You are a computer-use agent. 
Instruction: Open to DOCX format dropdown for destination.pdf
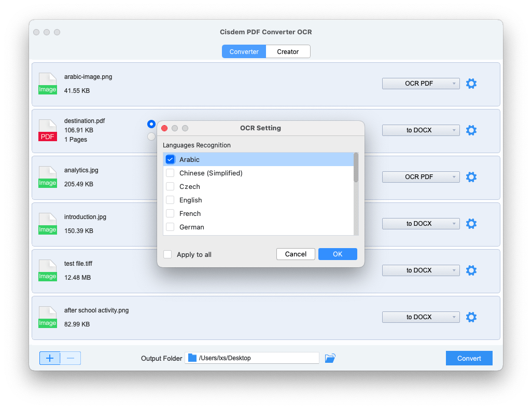421,130
